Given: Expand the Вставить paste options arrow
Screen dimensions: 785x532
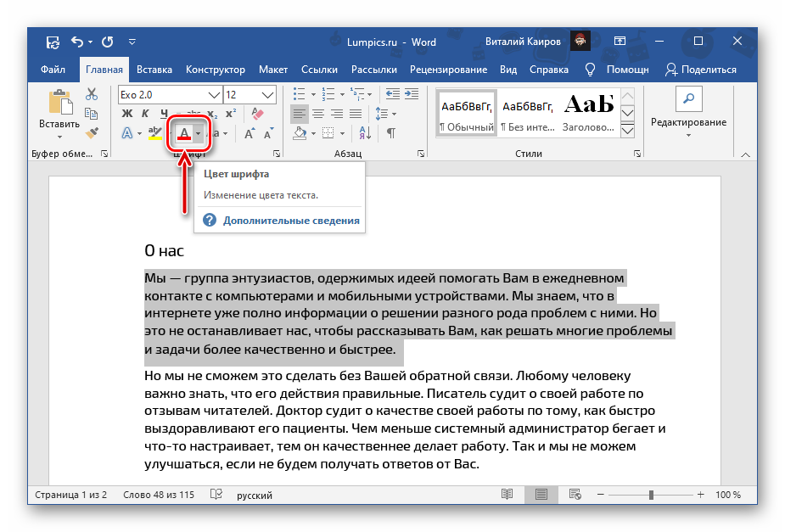Looking at the screenshot, I should click(59, 137).
